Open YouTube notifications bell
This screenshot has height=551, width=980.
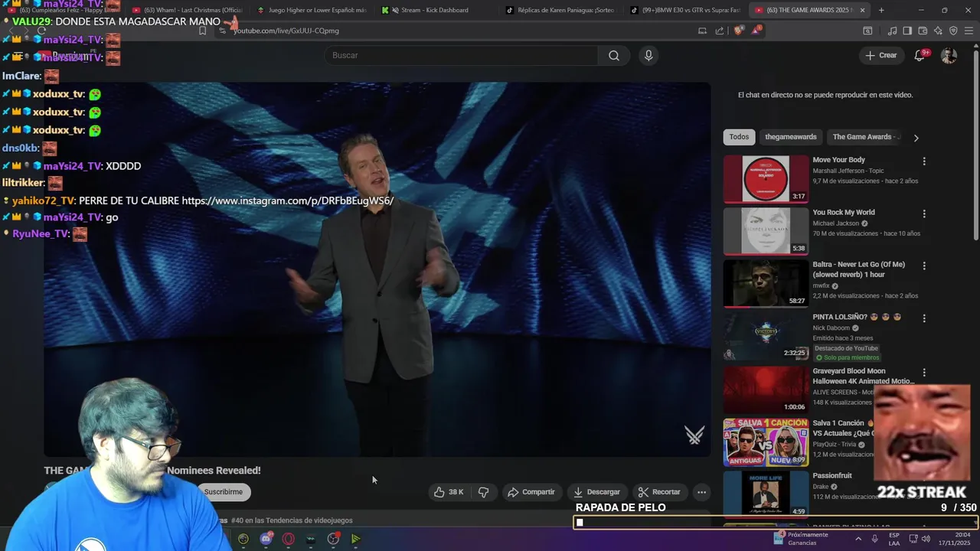coord(920,55)
